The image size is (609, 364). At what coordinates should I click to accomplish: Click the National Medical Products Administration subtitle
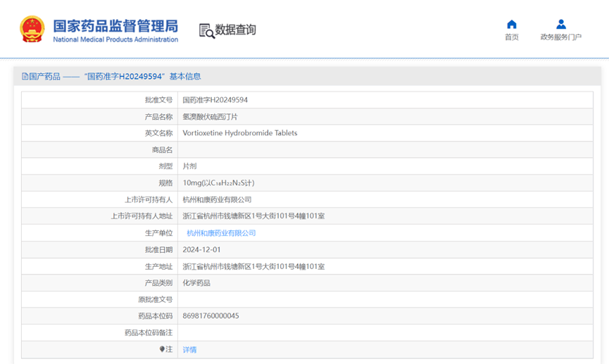click(x=115, y=40)
